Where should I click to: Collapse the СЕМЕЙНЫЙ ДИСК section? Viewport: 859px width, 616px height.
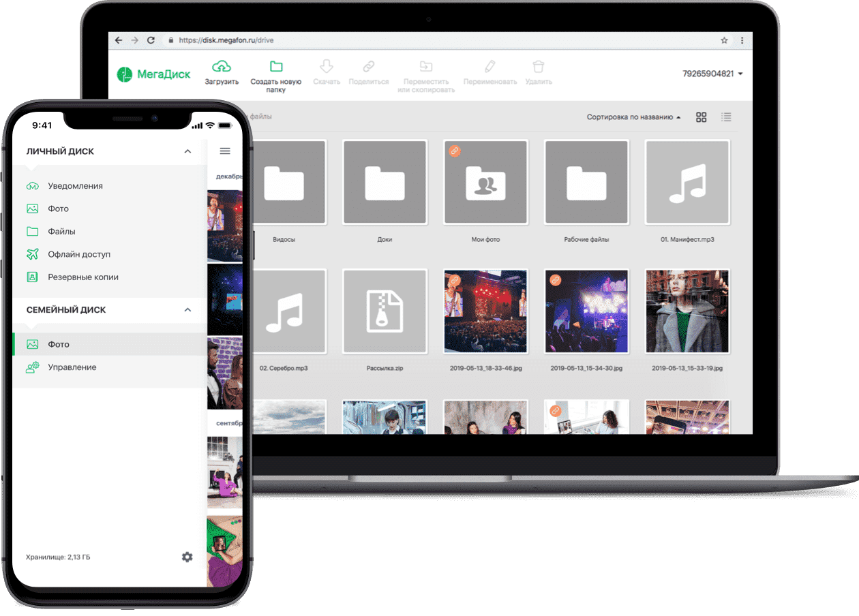pos(187,310)
